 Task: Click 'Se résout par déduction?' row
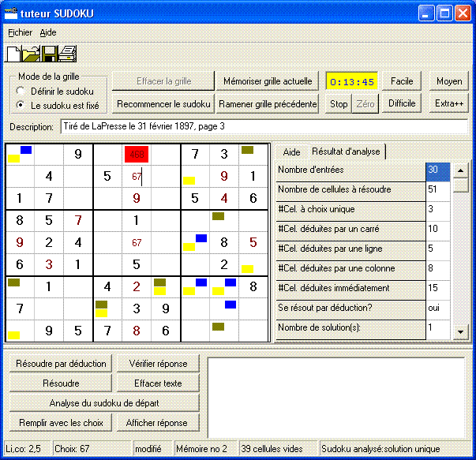click(363, 310)
